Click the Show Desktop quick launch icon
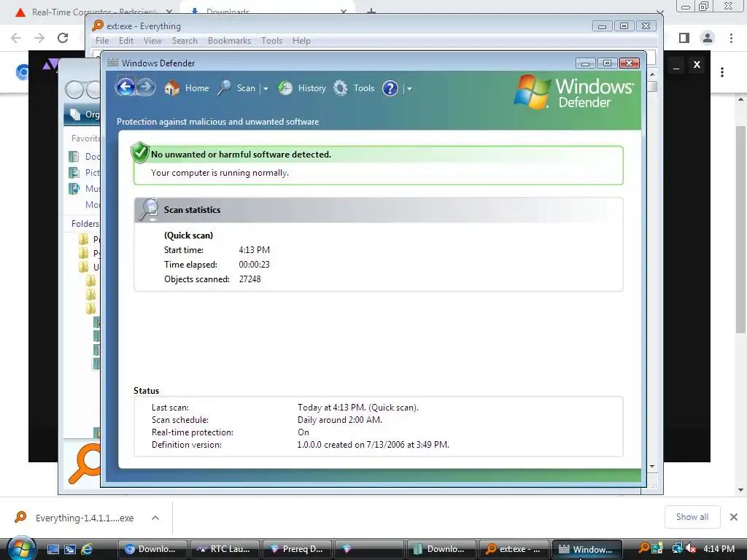Screen dimensions: 747x560 coord(53,549)
